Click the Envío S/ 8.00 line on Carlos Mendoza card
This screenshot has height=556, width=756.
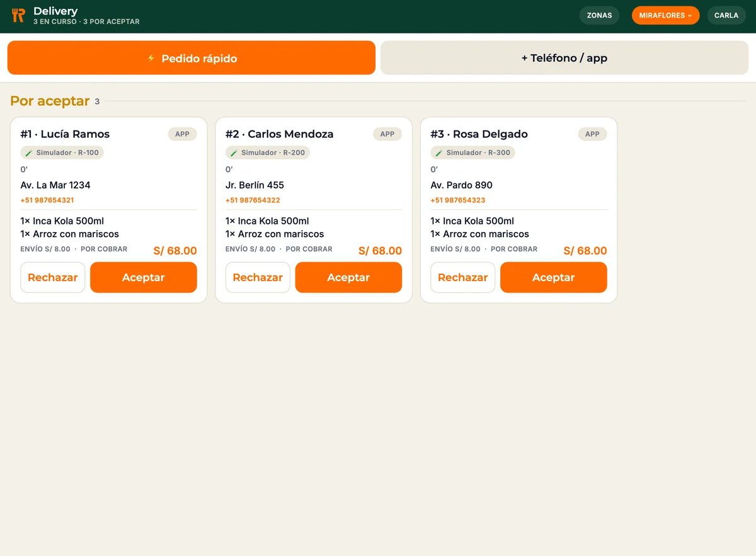pos(251,249)
